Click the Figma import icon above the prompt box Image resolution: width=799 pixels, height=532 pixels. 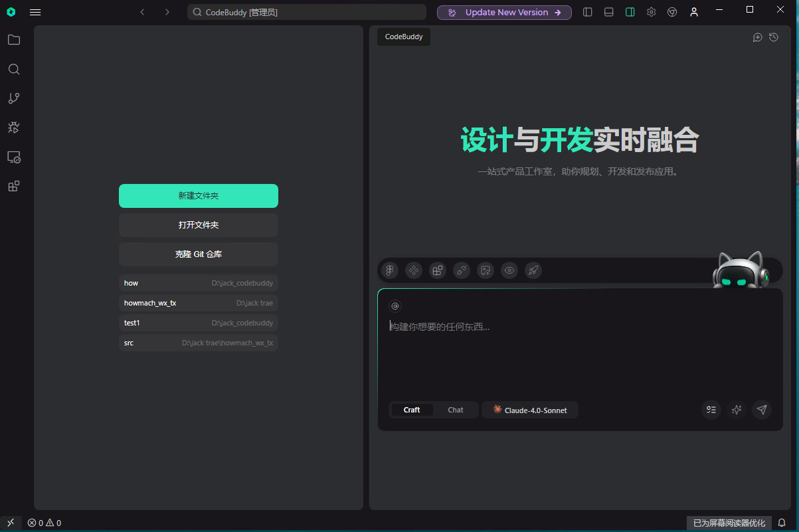point(390,270)
